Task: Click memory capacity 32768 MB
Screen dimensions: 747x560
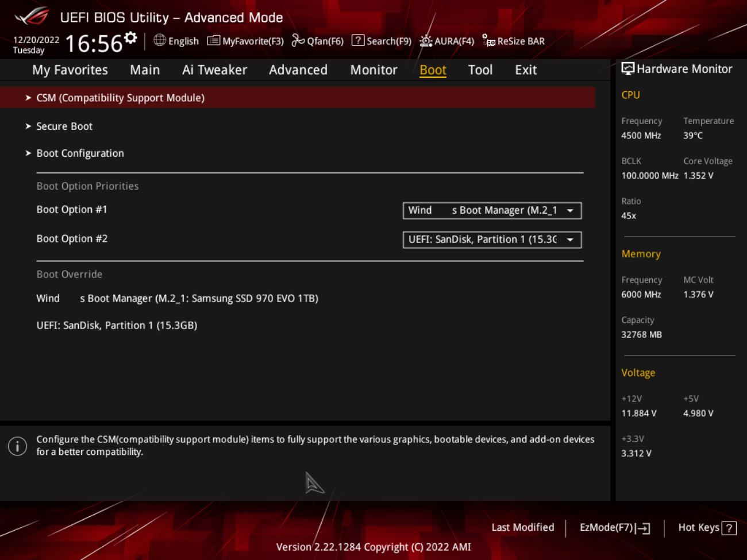Action: click(x=641, y=335)
